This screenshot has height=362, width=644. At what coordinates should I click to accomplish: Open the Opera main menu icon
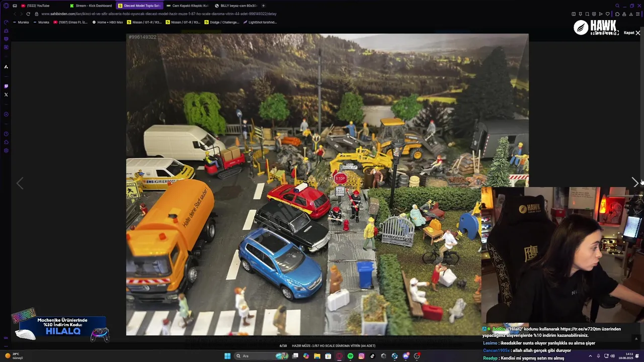[x=6, y=6]
